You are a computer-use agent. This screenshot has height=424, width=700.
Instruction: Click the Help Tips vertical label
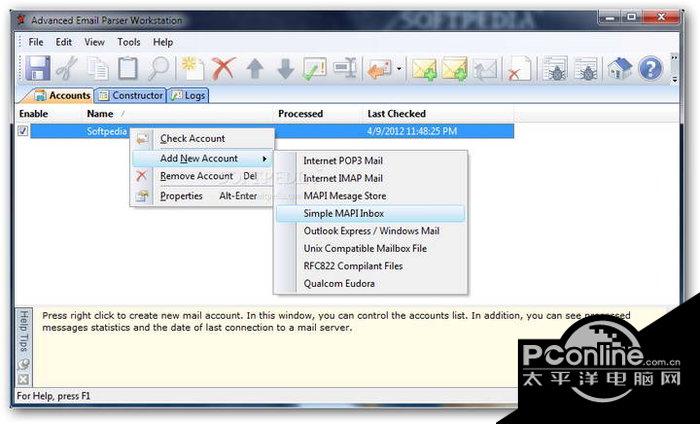(x=24, y=331)
